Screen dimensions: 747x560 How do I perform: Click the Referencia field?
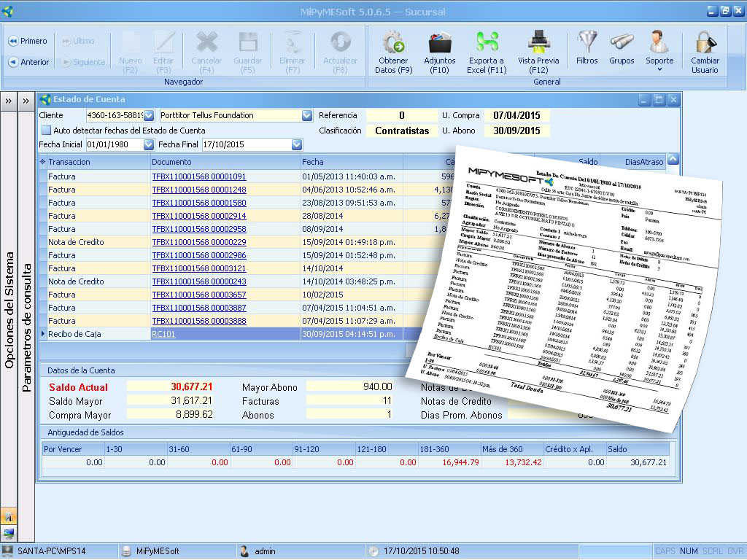point(402,115)
